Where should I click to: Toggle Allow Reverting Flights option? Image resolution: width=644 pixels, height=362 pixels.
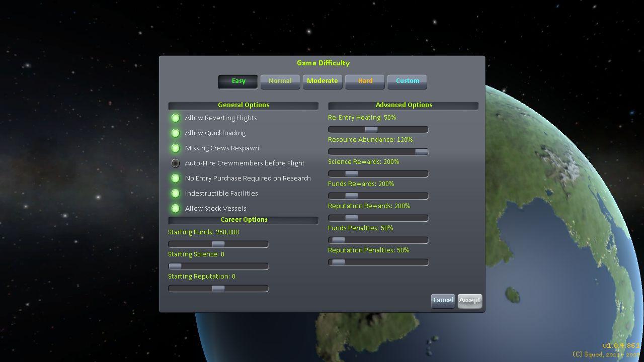[x=175, y=118]
